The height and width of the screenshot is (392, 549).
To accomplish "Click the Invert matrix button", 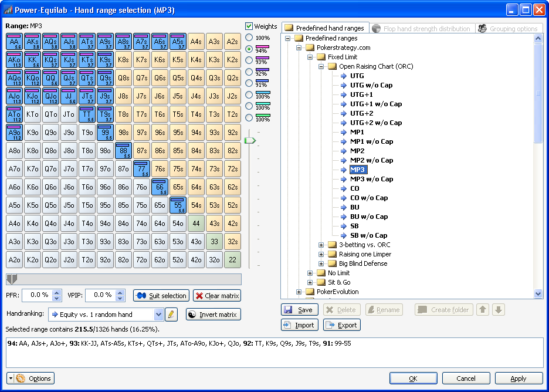I will tap(213, 314).
